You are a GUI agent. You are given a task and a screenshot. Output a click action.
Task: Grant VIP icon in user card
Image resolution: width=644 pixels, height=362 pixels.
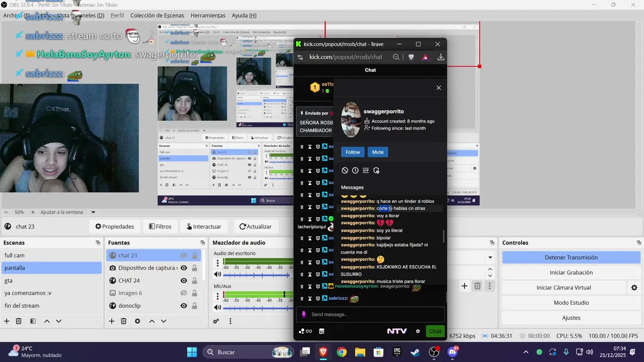366,170
